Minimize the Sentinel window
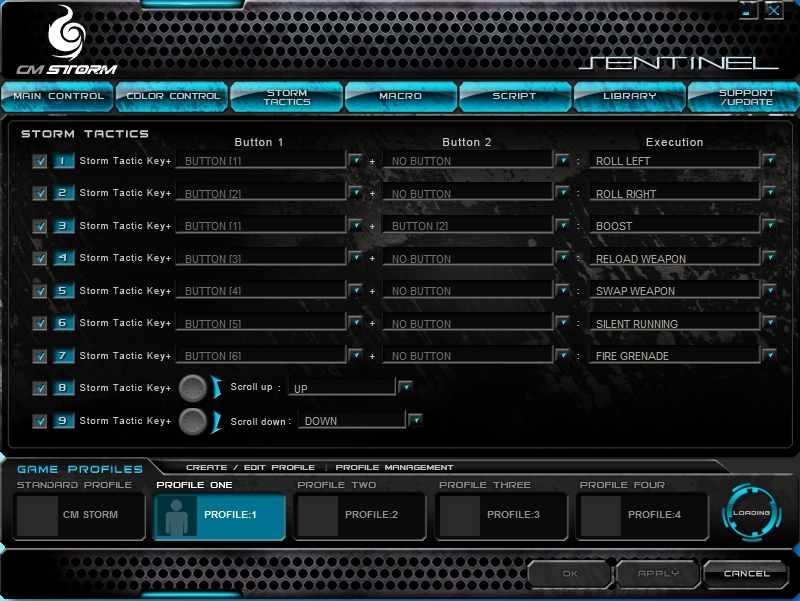The height and width of the screenshot is (601, 800). [x=747, y=10]
